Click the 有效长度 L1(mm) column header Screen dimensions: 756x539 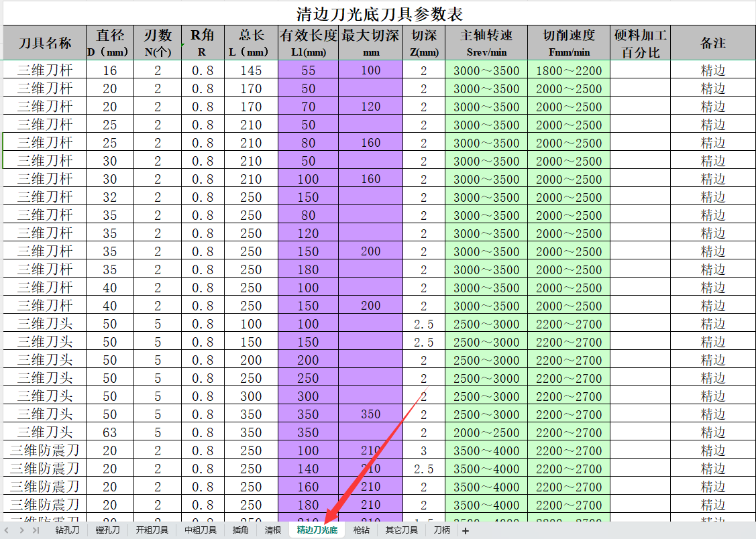(x=309, y=43)
